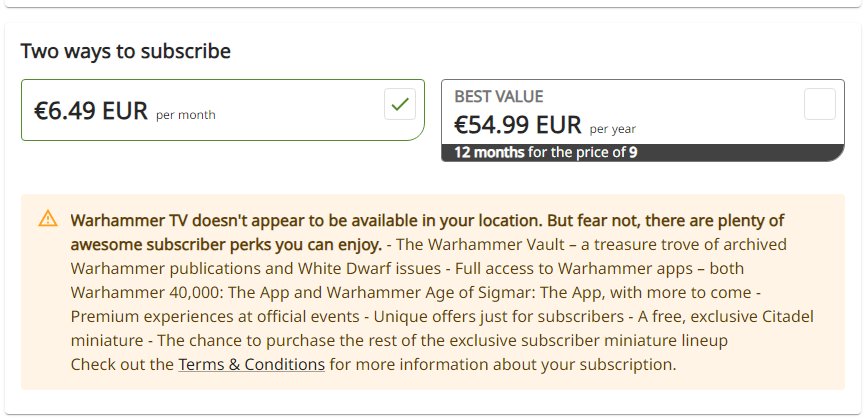
Task: Select the €6.49 EUR price text
Action: [x=91, y=110]
